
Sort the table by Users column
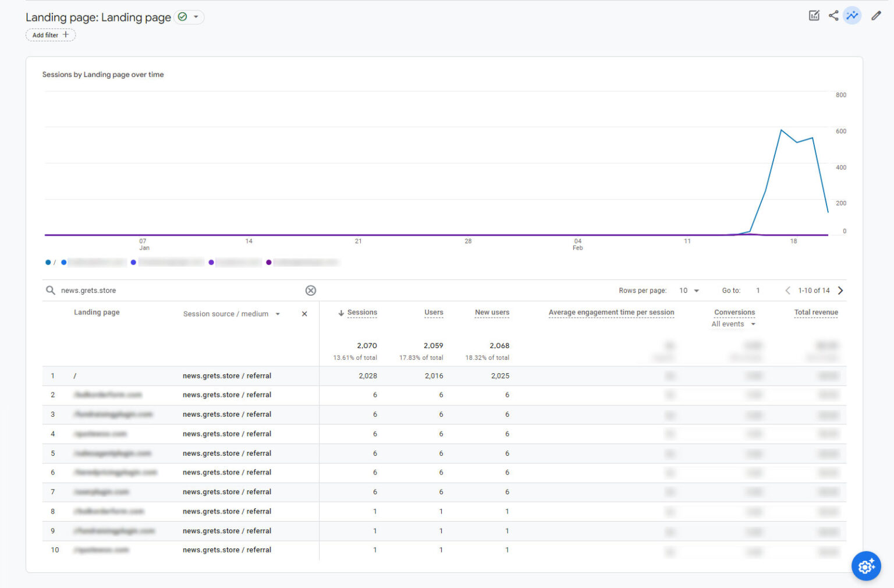[x=433, y=313]
